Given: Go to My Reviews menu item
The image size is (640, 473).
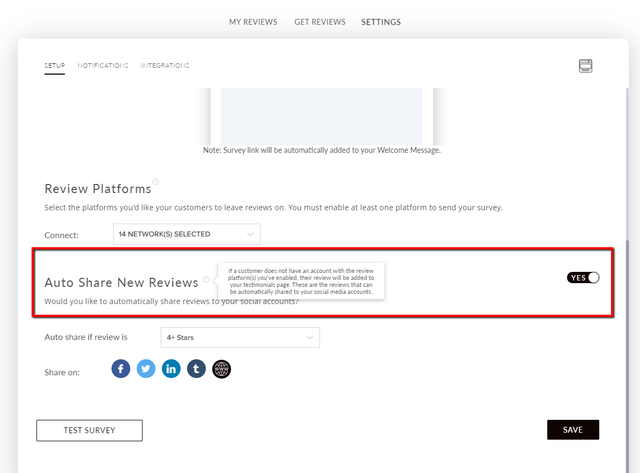Looking at the screenshot, I should 253,22.
